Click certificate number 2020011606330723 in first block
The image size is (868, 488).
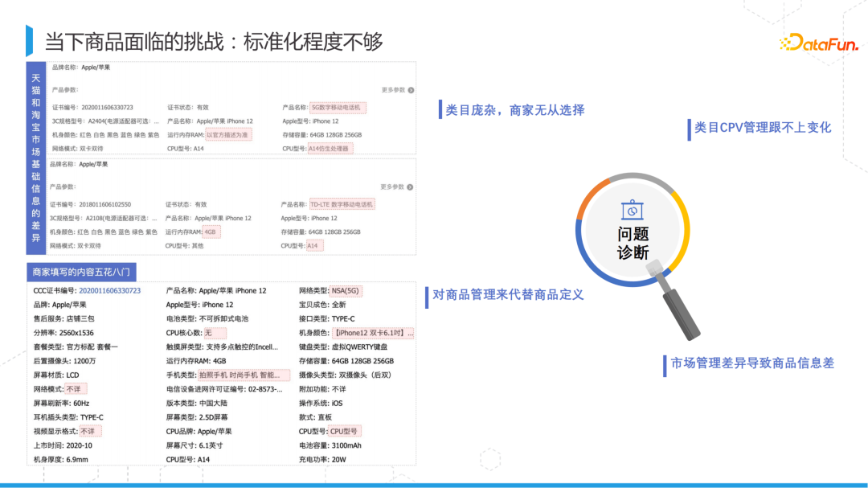pyautogui.click(x=107, y=108)
